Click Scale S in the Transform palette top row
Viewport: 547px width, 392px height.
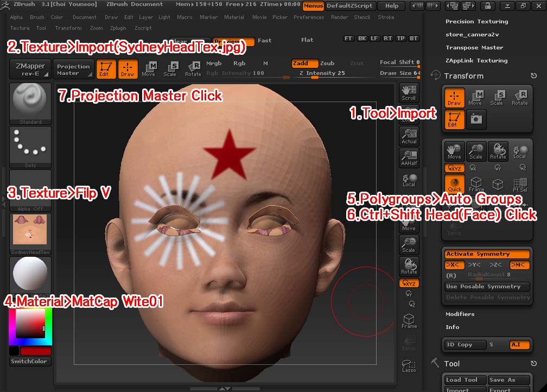tap(497, 97)
